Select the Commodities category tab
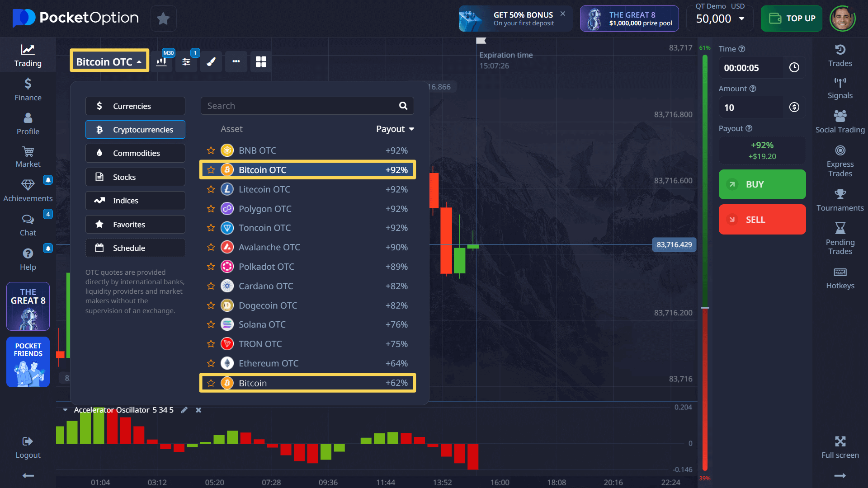This screenshot has width=868, height=488. pos(135,153)
